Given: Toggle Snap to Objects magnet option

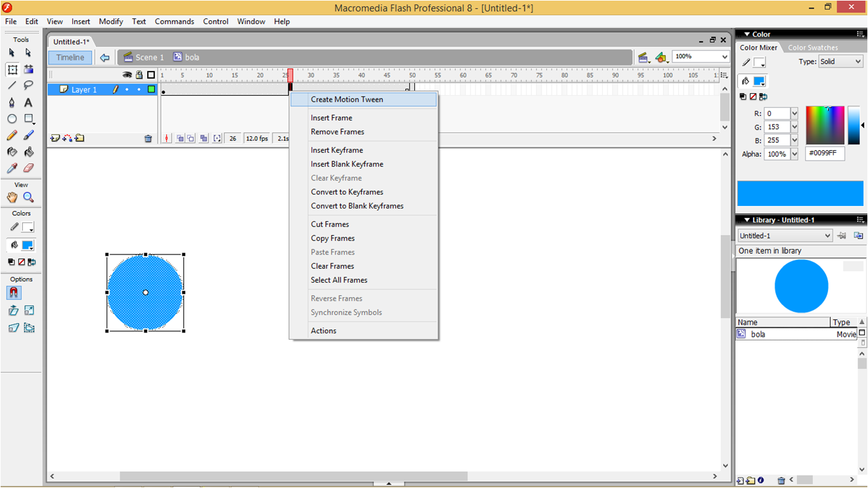Looking at the screenshot, I should [x=12, y=293].
